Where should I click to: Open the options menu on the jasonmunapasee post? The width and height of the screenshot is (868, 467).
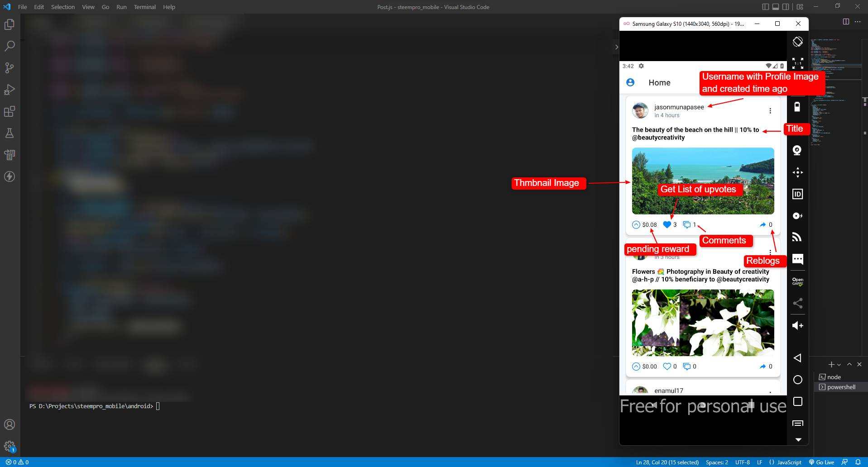pos(770,111)
